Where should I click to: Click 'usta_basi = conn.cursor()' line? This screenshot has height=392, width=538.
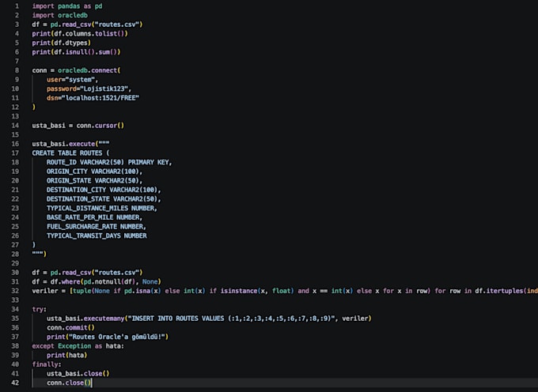pos(78,126)
